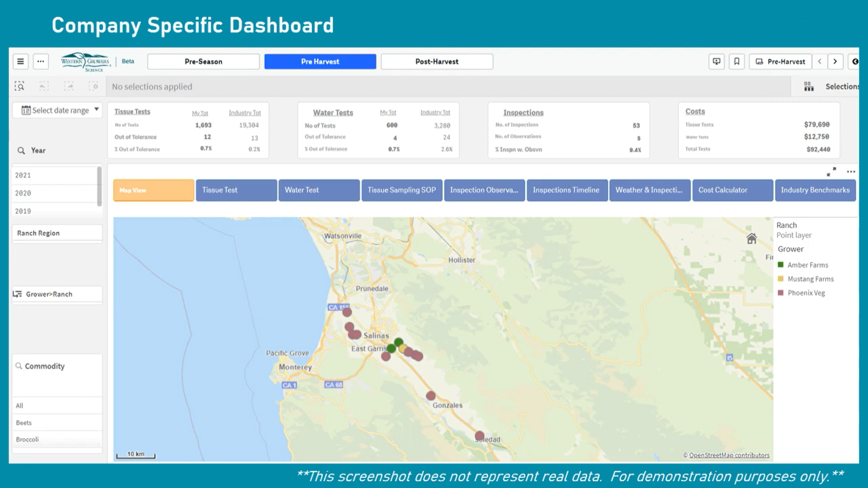
Task: Open the Select date range dropdown
Action: (57, 110)
